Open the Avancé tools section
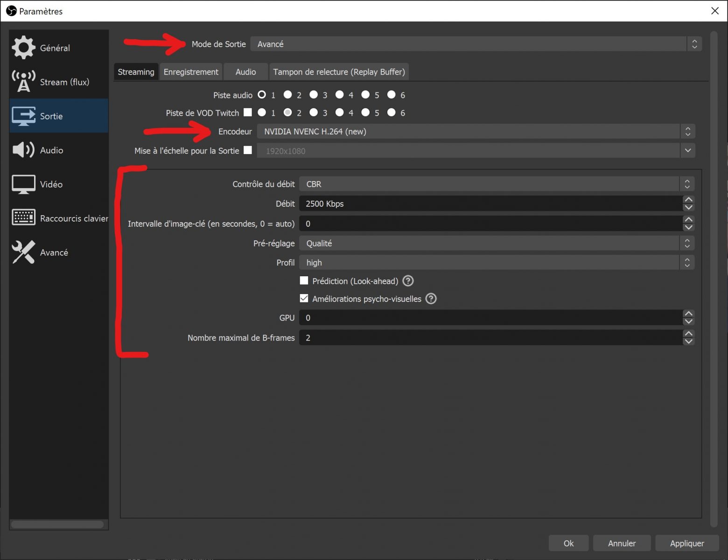Viewport: 728px width, 560px height. click(x=54, y=252)
